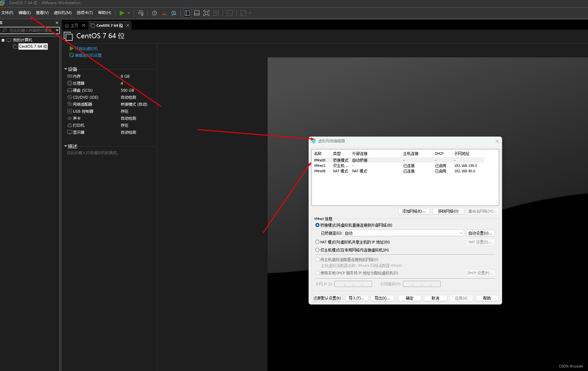Take a snapshot of the virtual machine

(154, 13)
